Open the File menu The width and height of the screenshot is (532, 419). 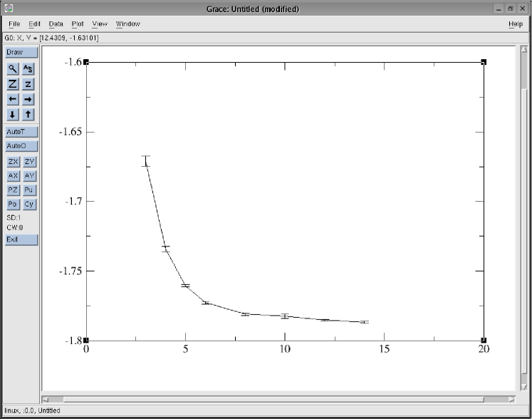point(14,24)
